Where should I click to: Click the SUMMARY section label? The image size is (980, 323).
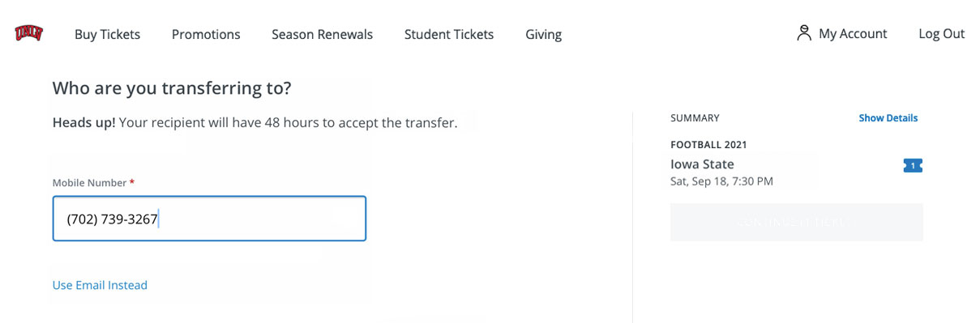click(x=695, y=118)
